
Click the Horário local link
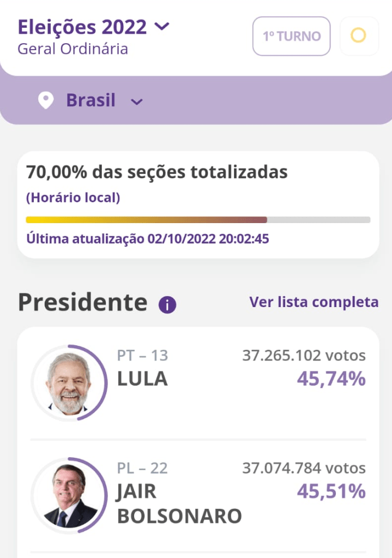(x=73, y=197)
